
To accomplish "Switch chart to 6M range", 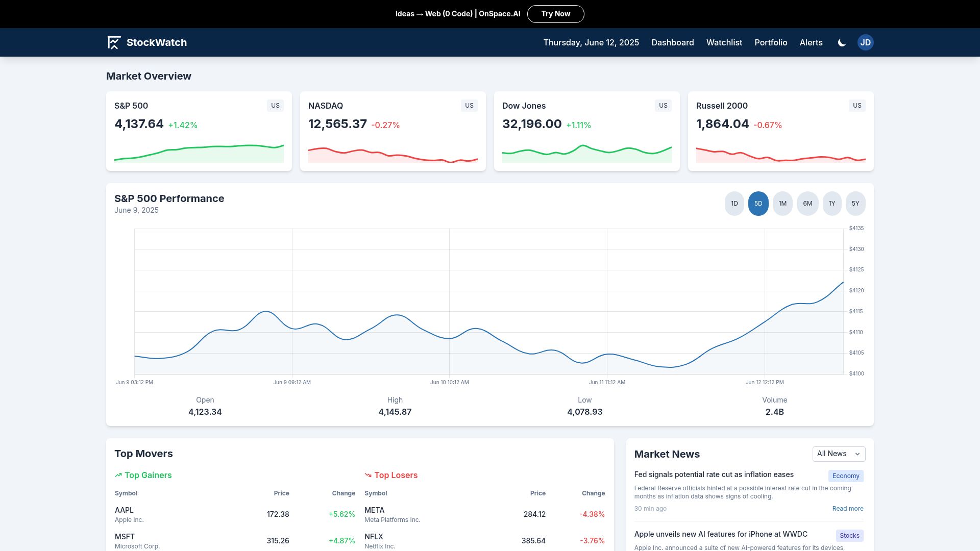I will click(x=807, y=204).
